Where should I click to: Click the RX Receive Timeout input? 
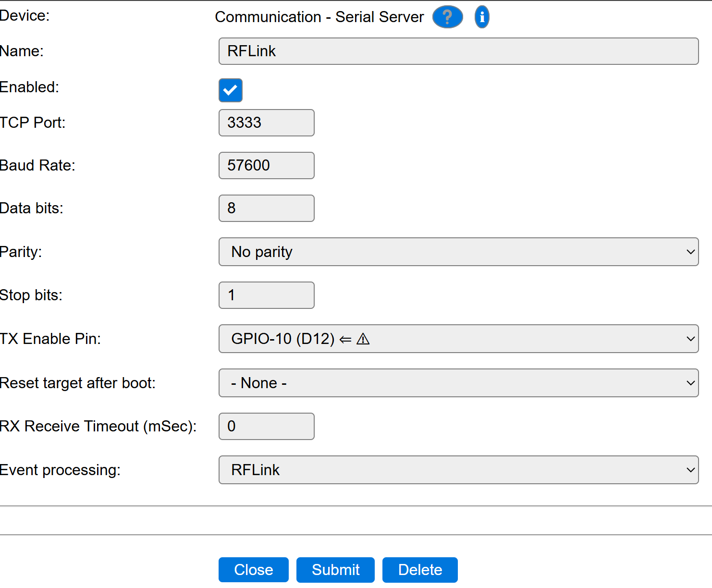click(x=266, y=426)
